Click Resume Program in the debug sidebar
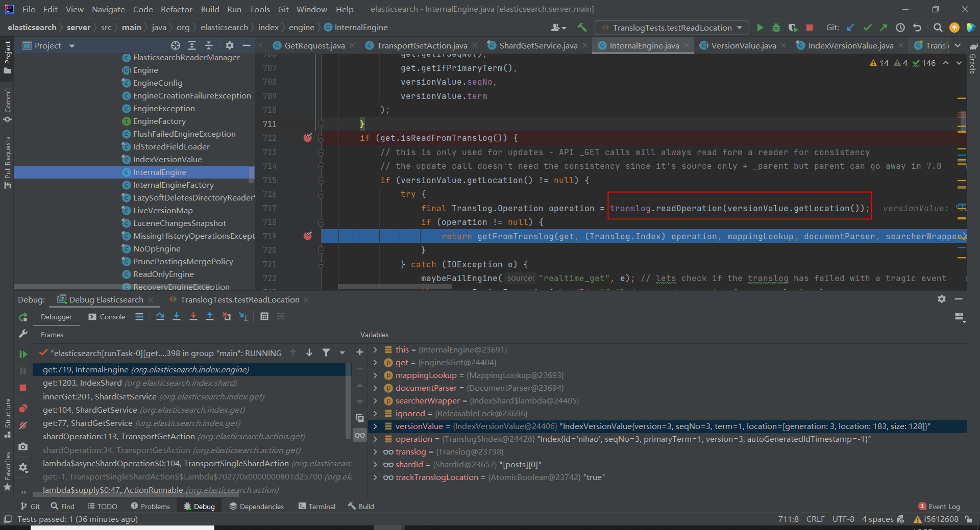This screenshot has width=980, height=530. coord(23,354)
